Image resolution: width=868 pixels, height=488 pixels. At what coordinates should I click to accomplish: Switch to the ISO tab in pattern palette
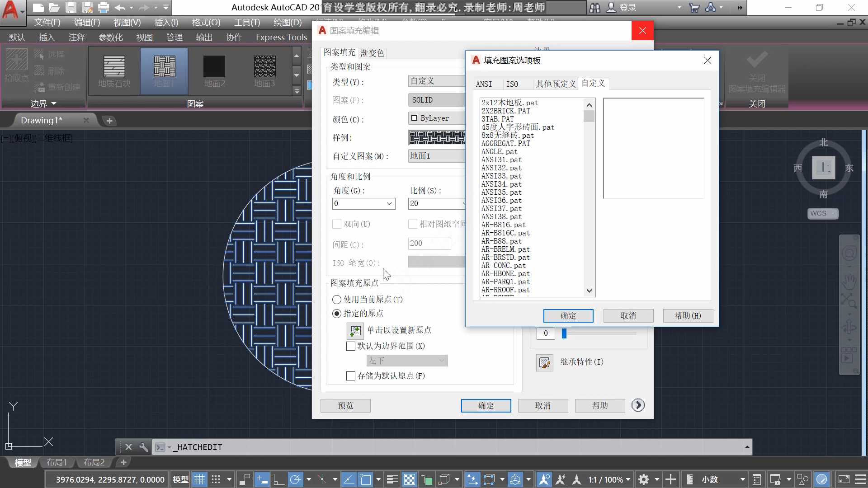pos(512,84)
